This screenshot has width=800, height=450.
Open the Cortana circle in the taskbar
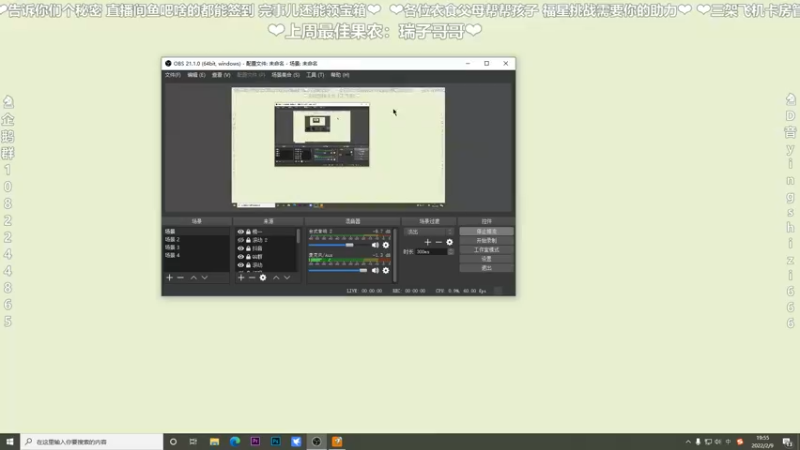[173, 442]
